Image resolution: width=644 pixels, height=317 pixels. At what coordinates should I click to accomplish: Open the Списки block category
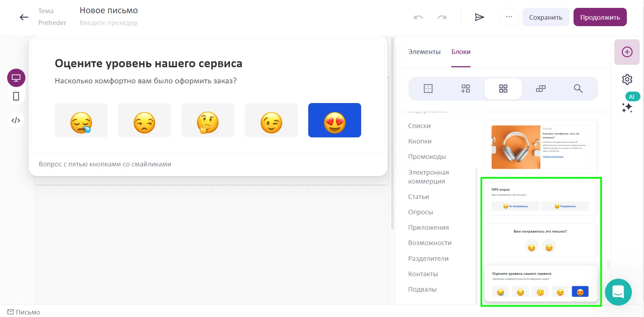tap(419, 126)
